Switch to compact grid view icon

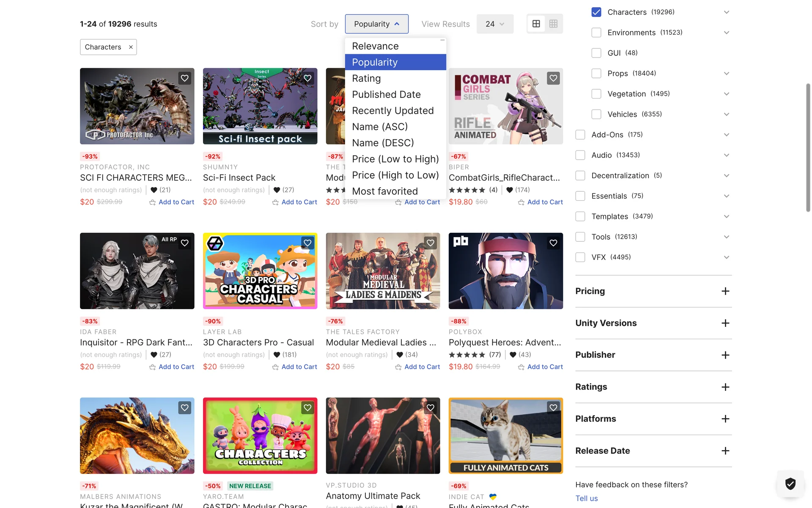pos(553,24)
